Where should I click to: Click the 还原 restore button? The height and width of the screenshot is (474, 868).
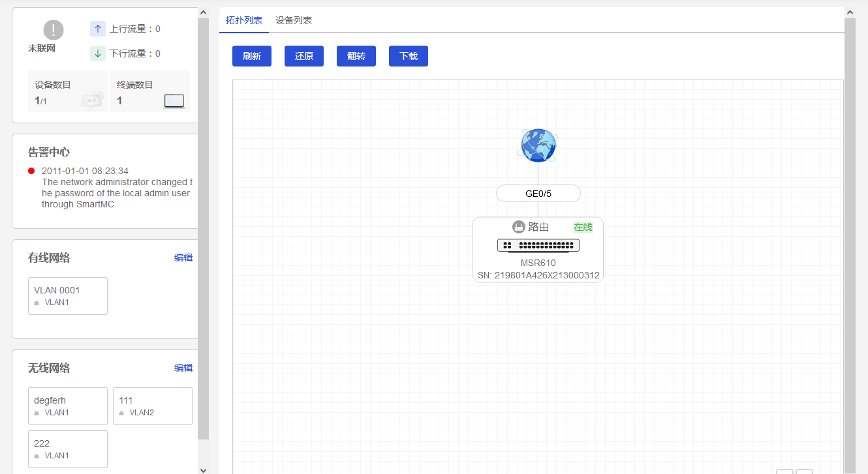[304, 56]
